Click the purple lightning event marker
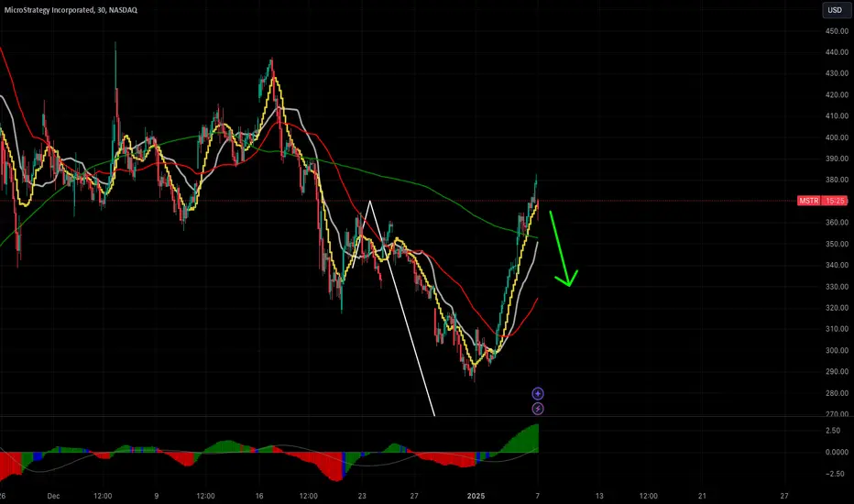Image resolution: width=854 pixels, height=504 pixels. click(x=538, y=409)
